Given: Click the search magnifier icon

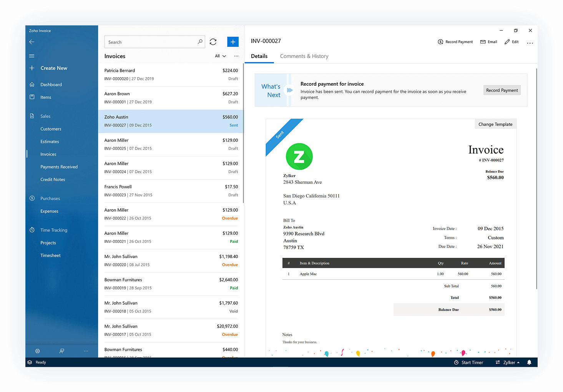Looking at the screenshot, I should pos(200,42).
